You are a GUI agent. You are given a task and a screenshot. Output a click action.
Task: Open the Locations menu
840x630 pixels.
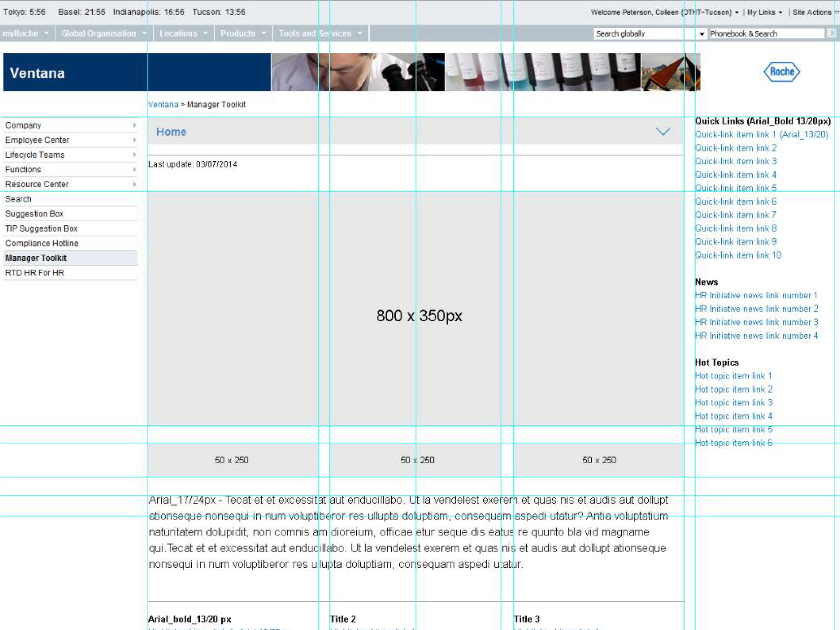(184, 34)
